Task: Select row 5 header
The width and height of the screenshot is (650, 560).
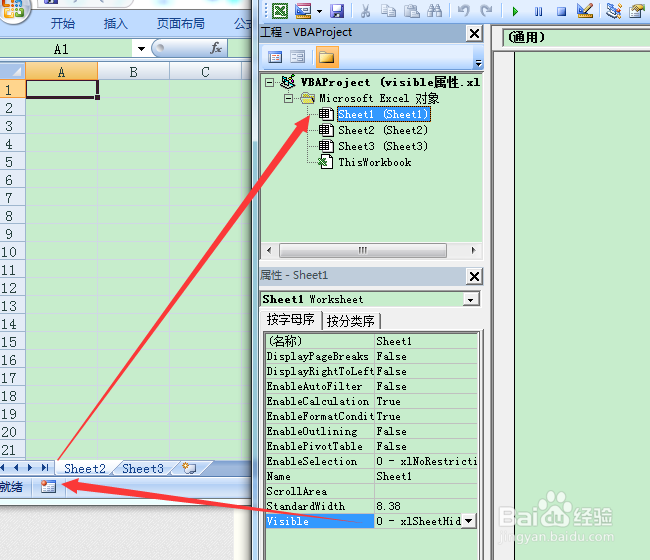Action: tap(12, 162)
